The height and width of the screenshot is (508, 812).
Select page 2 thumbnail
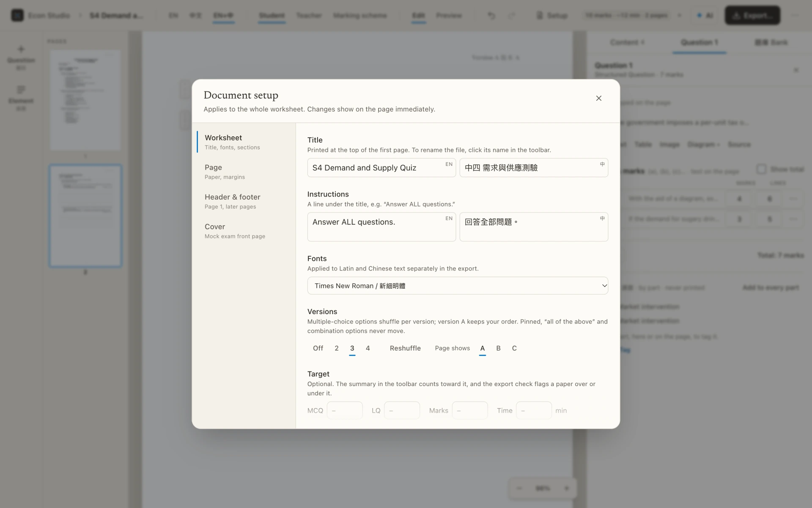[85, 216]
